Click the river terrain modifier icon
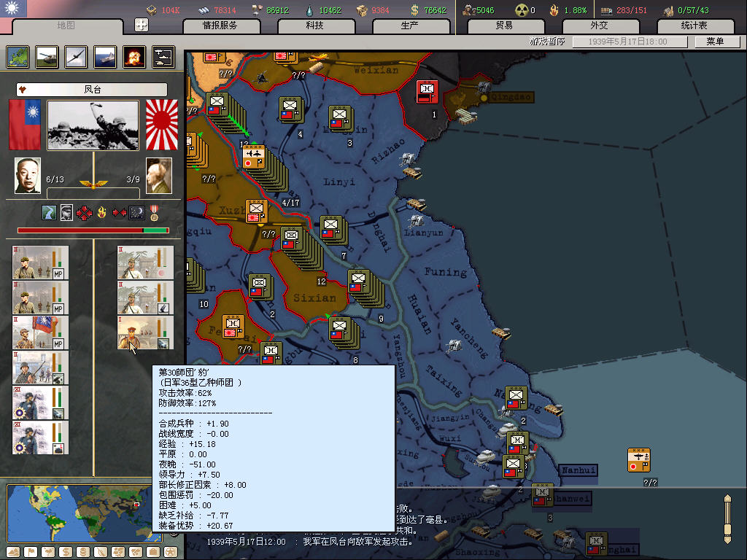Viewport: 747px width, 560px height. [48, 213]
